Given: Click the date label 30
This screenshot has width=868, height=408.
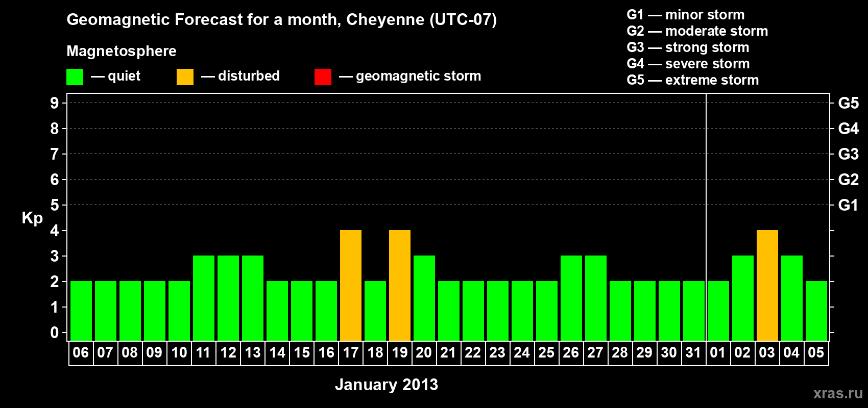Looking at the screenshot, I should pos(669,353).
